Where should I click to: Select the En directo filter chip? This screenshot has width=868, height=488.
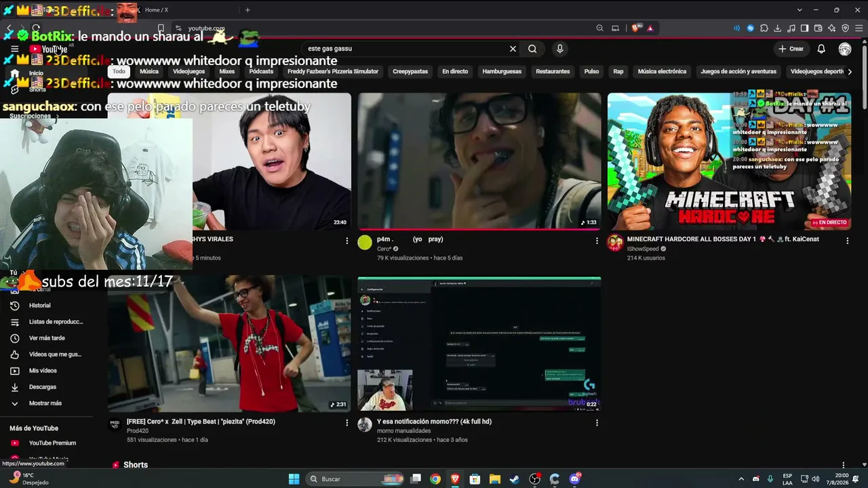(x=455, y=71)
